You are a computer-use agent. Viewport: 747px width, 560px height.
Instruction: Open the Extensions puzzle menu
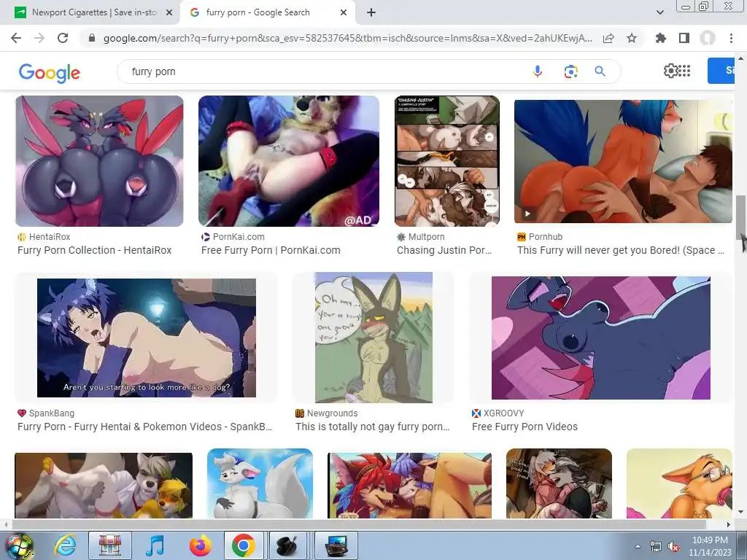[661, 38]
